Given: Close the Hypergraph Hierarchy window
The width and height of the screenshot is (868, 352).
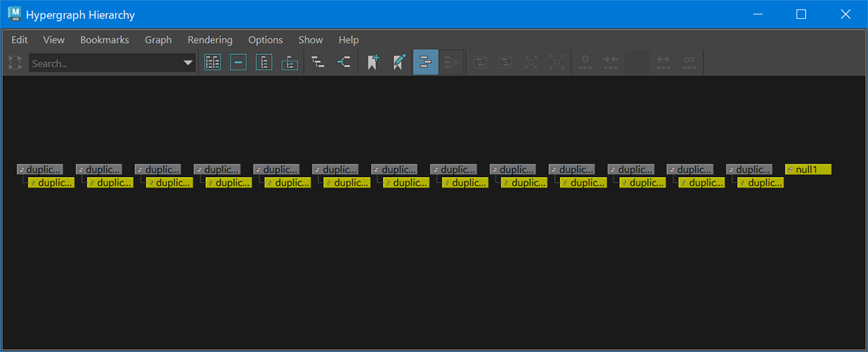Looking at the screenshot, I should (845, 14).
